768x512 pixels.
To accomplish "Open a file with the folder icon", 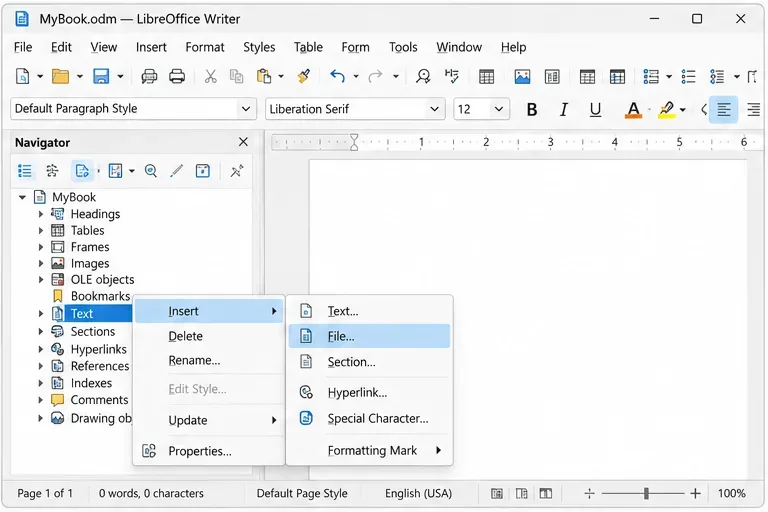I will [x=61, y=77].
